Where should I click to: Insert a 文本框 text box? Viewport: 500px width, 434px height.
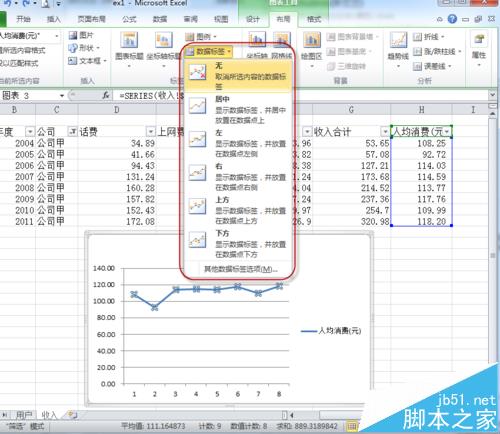[x=87, y=61]
